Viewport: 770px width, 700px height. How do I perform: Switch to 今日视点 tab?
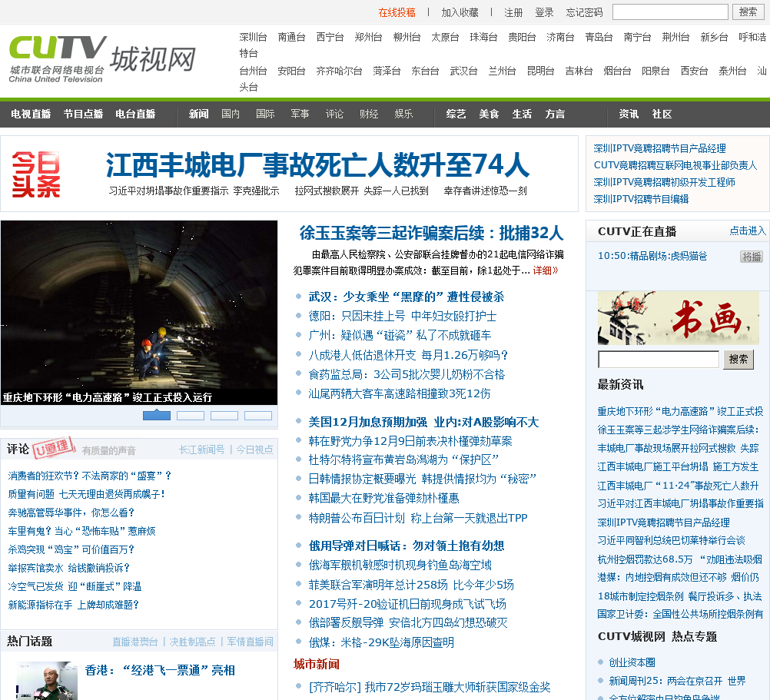[x=254, y=450]
